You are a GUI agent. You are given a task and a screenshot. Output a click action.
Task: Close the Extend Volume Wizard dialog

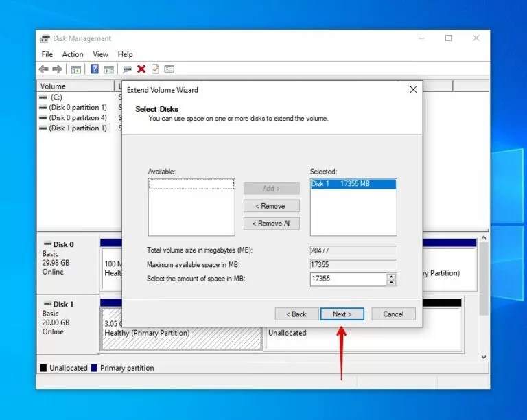click(413, 90)
